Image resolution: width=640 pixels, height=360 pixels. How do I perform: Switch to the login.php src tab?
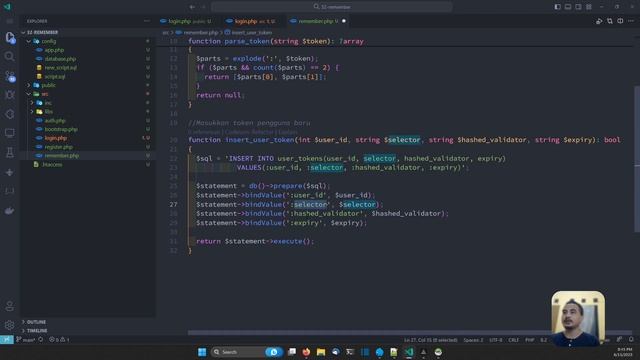click(x=251, y=21)
